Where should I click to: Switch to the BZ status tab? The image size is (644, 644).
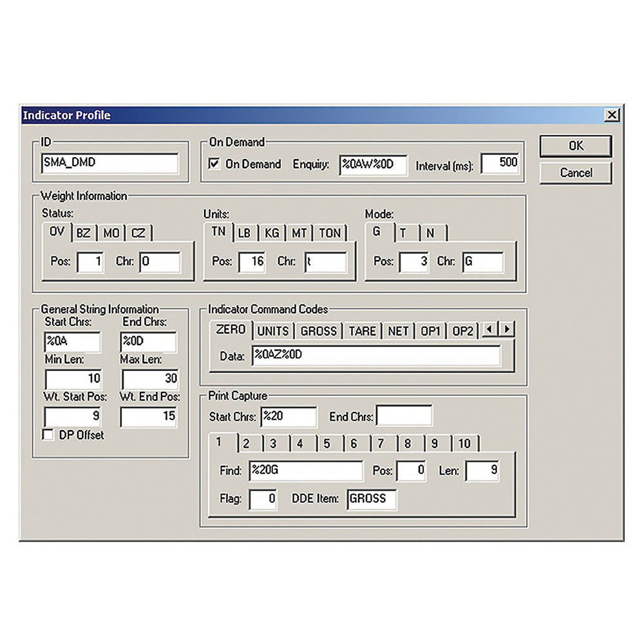coord(84,233)
